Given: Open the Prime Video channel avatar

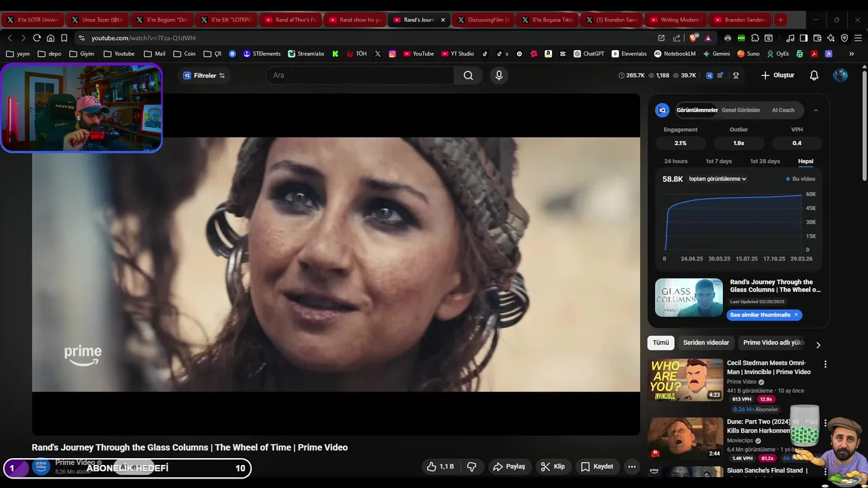Looking at the screenshot, I should coord(41,466).
